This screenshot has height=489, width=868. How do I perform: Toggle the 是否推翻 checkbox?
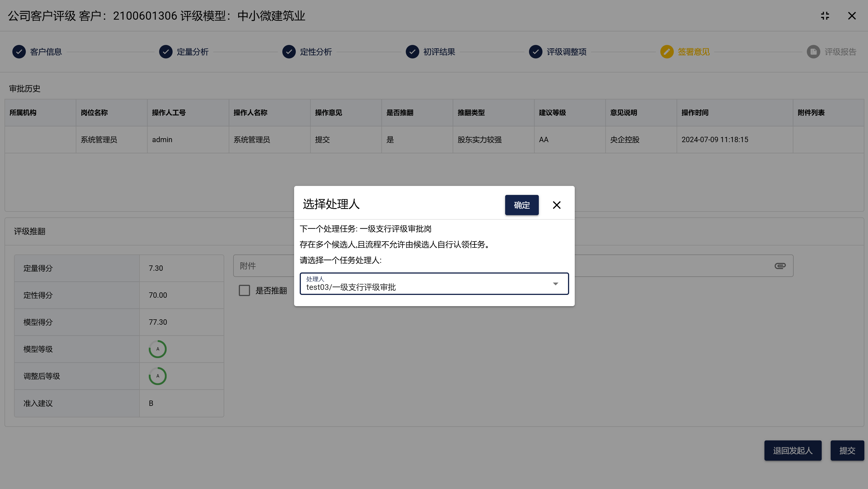coord(244,290)
